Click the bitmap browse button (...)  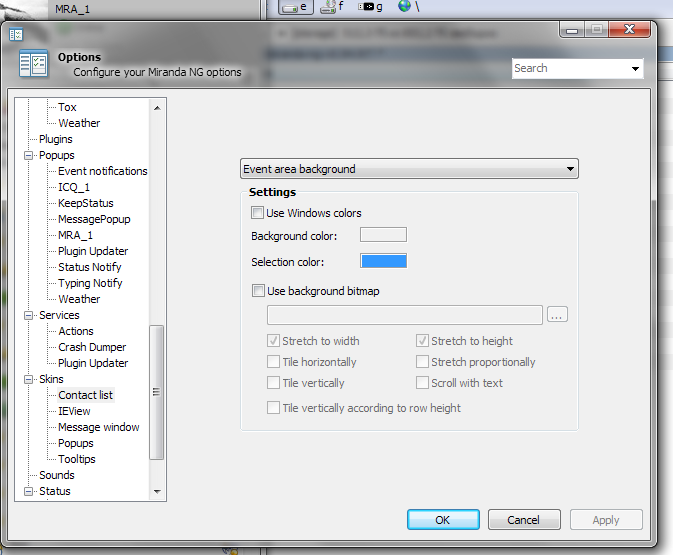tap(558, 315)
